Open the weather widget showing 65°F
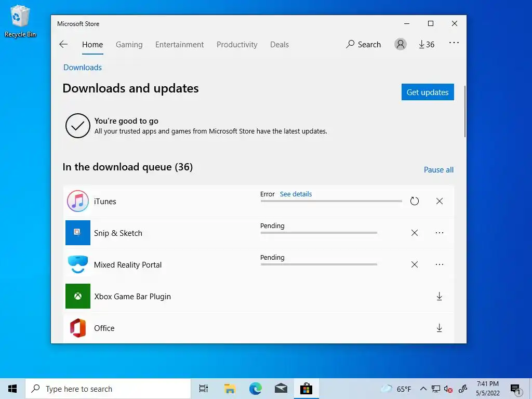This screenshot has height=399, width=532. 395,389
